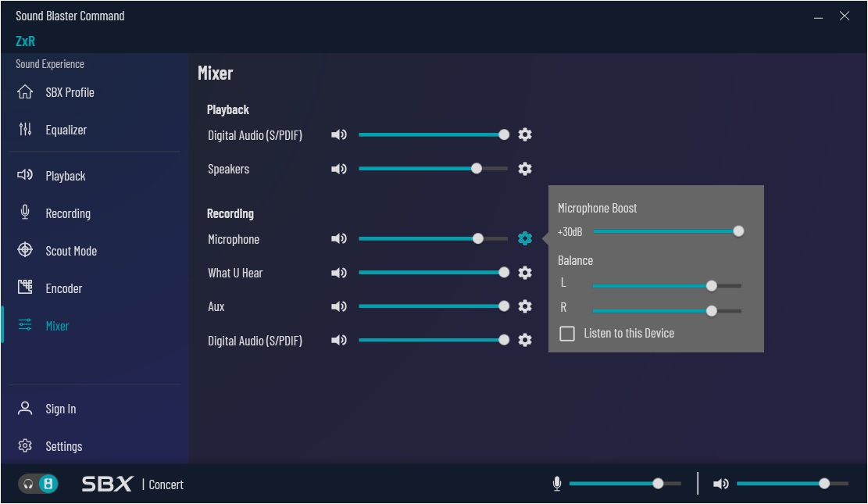Viewport: 868px width, 504px height.
Task: Mute Playback Digital Audio (S/PDIF) channel
Action: 338,135
